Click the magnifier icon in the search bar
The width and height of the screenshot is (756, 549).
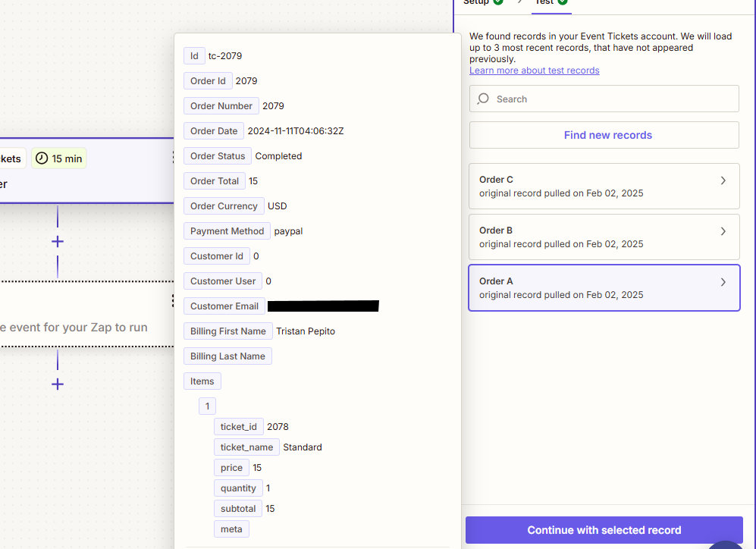tap(482, 99)
